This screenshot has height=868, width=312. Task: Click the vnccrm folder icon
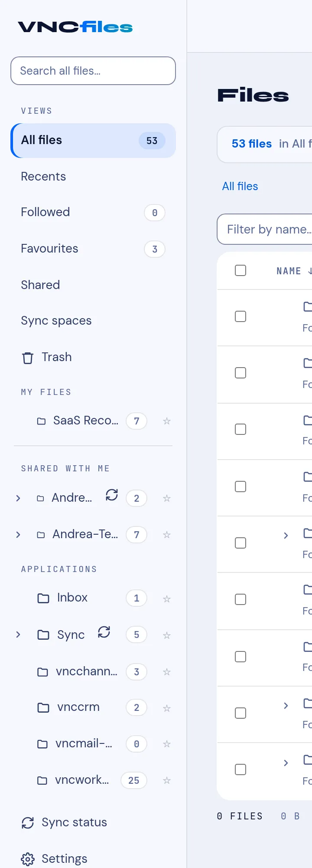tap(43, 707)
